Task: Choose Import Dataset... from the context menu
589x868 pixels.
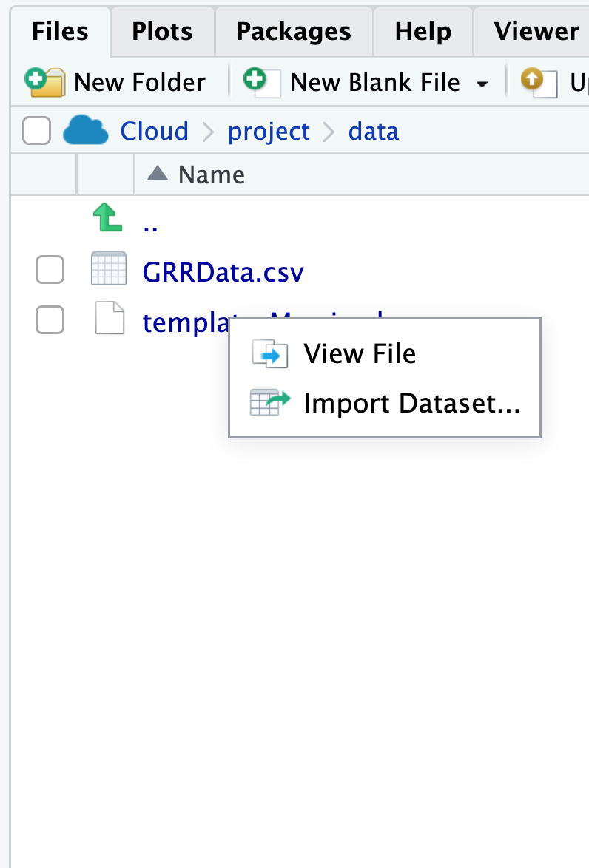Action: pyautogui.click(x=411, y=403)
